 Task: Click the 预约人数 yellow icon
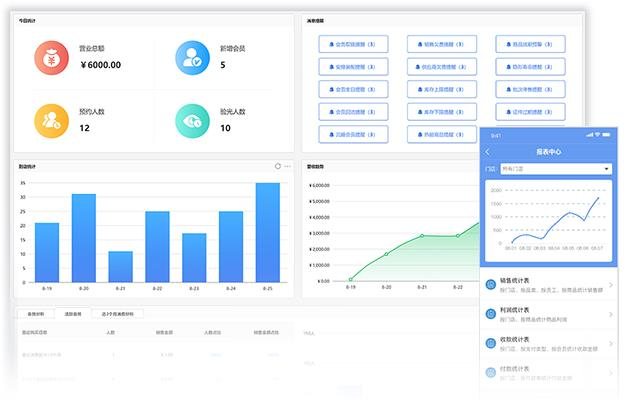[x=49, y=121]
